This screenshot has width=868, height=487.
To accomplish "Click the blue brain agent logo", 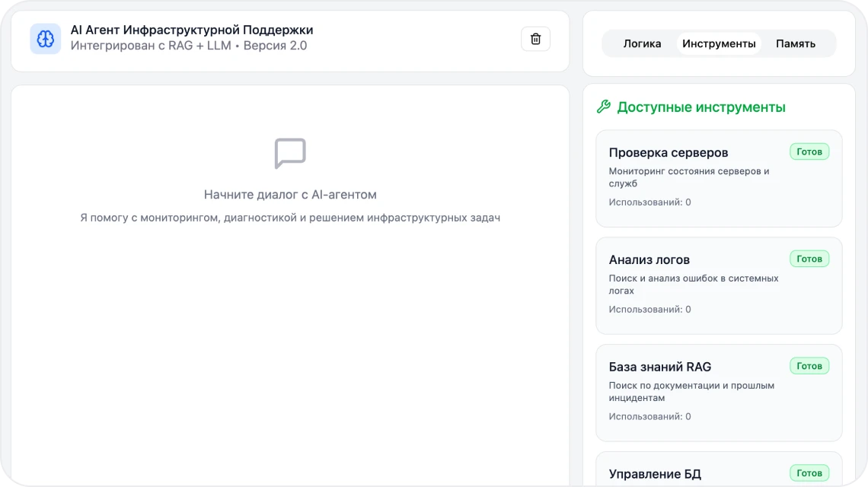I will pos(46,39).
